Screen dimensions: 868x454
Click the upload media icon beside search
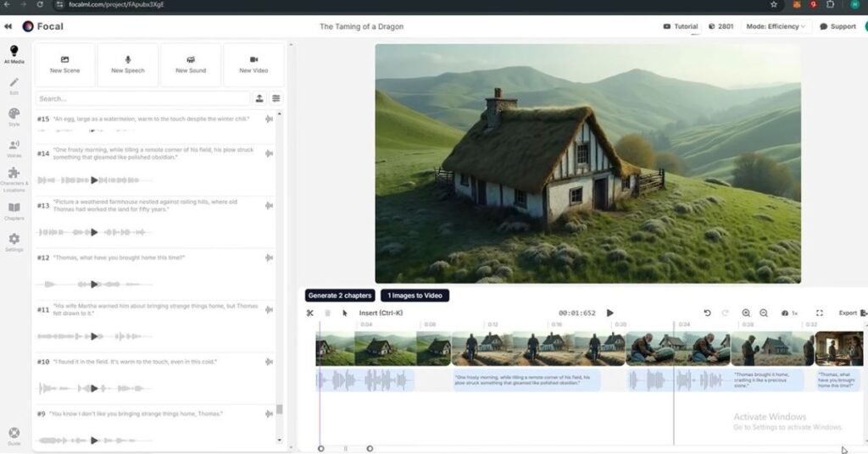(x=259, y=98)
